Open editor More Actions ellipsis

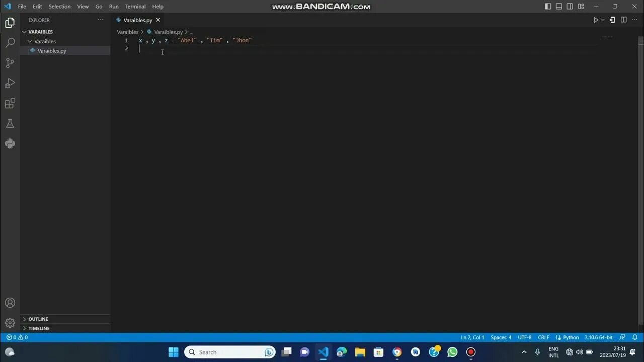[x=634, y=20]
